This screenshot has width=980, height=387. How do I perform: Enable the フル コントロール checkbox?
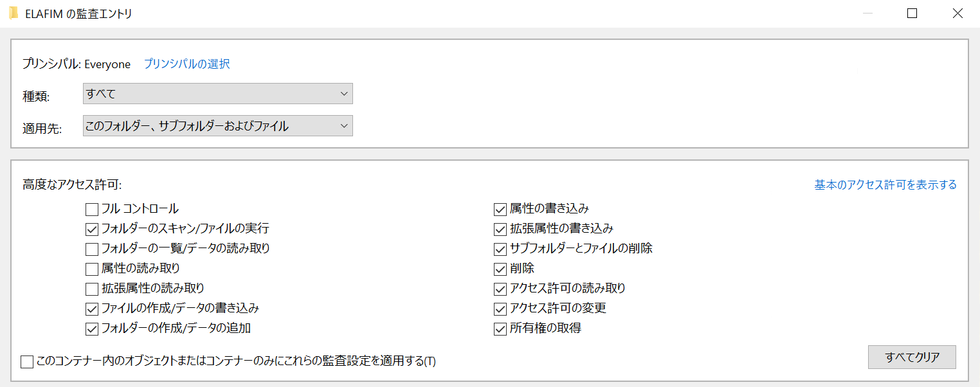pos(91,209)
